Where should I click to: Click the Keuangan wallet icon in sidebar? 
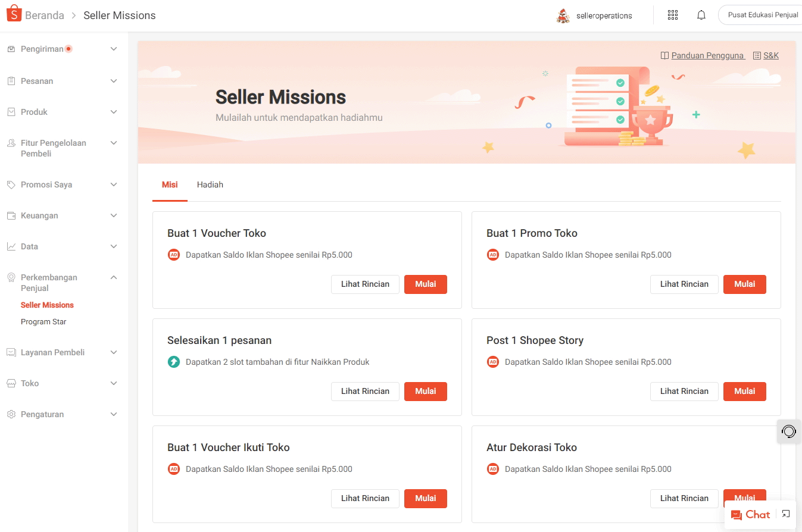pyautogui.click(x=11, y=215)
